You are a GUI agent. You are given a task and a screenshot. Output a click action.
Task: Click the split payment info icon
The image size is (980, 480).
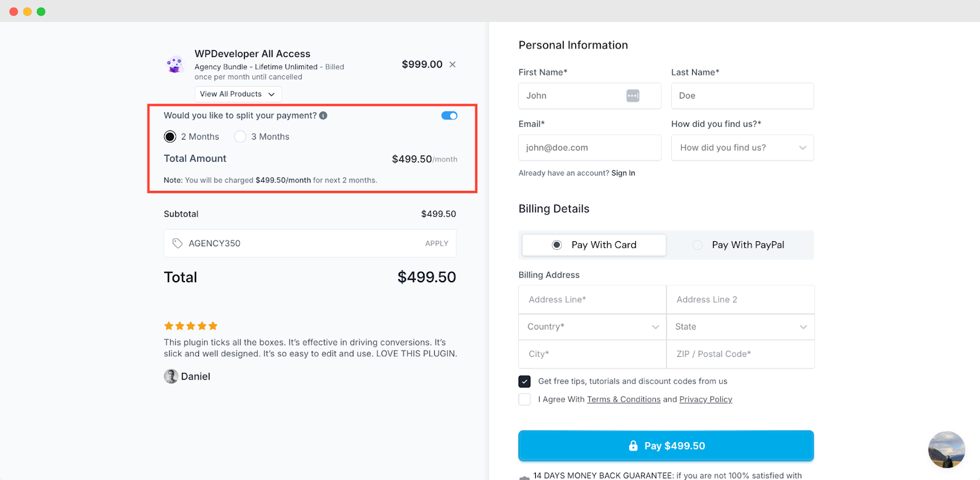323,115
